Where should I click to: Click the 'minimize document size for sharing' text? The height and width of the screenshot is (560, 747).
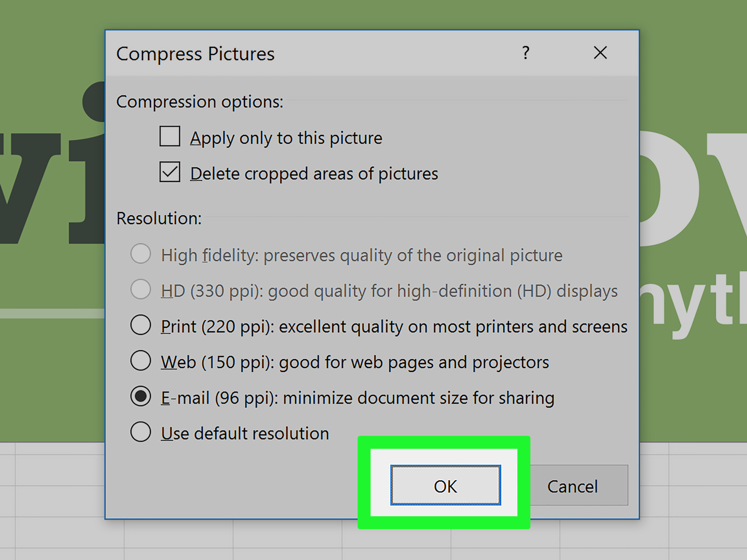(x=418, y=398)
